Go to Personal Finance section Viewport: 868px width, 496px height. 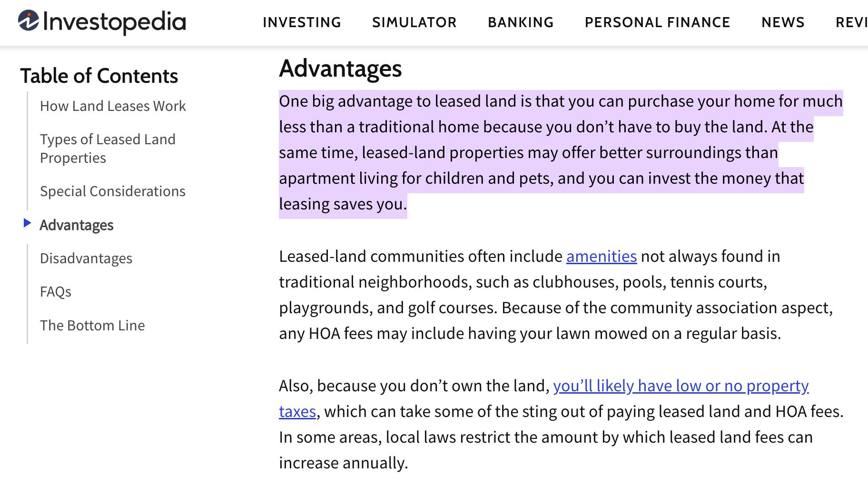pyautogui.click(x=657, y=22)
